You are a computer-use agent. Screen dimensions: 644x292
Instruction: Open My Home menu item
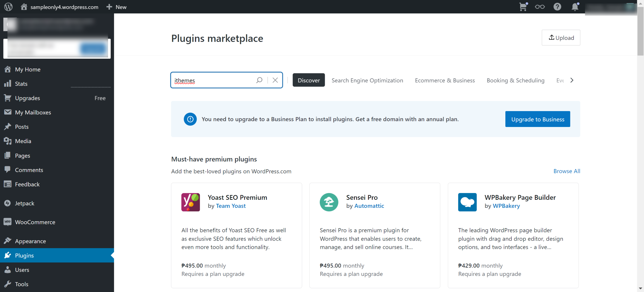click(57, 69)
